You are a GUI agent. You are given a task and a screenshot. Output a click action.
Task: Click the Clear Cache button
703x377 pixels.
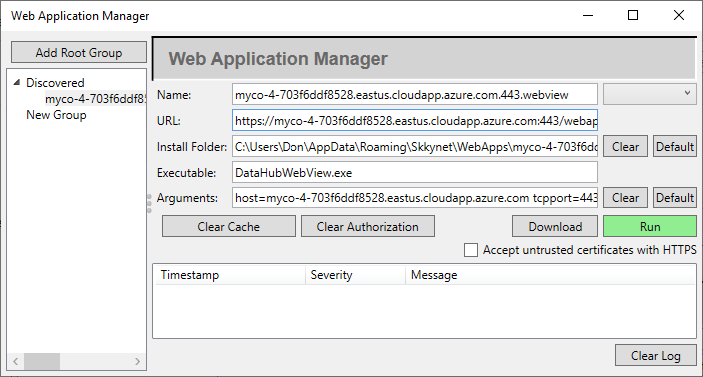tap(229, 226)
